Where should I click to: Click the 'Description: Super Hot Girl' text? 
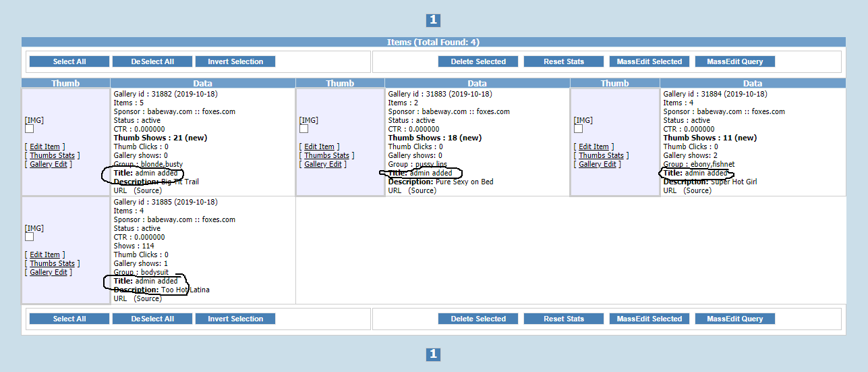click(x=709, y=182)
